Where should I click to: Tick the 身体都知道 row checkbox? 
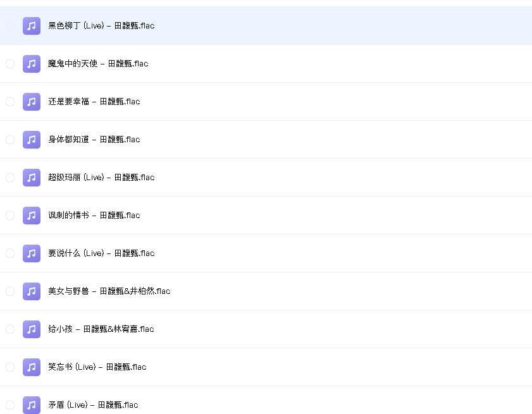pos(10,140)
